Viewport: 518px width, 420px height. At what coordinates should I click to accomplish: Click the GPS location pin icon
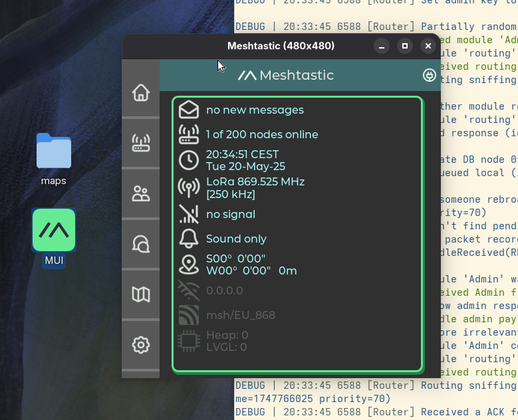pyautogui.click(x=189, y=264)
